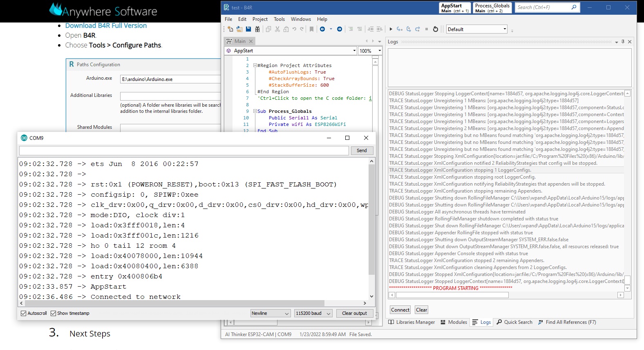Click the restart circular-arrow toolbar icon
The width and height of the screenshot is (644, 350).
[x=436, y=29]
